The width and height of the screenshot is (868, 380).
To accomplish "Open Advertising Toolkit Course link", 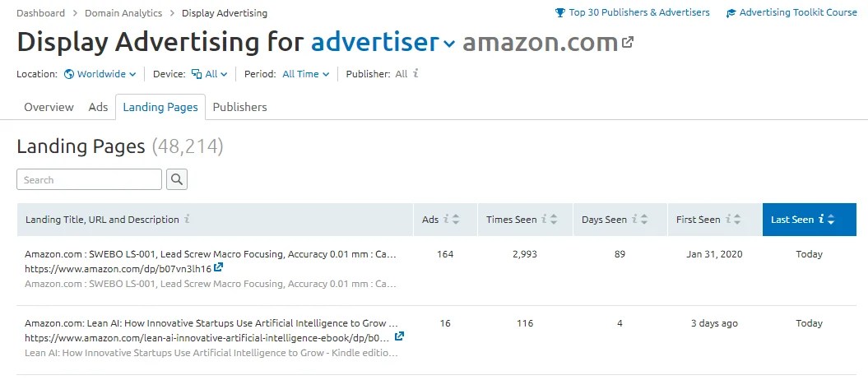I will [x=791, y=12].
